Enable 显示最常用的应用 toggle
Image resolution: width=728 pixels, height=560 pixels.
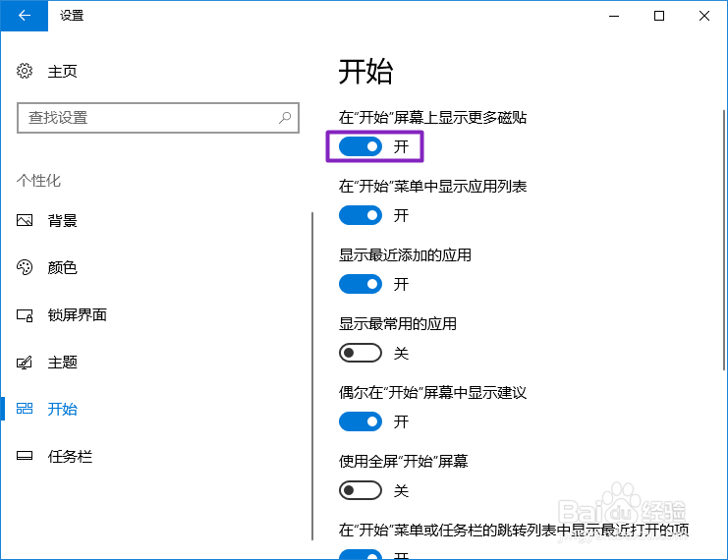click(361, 353)
